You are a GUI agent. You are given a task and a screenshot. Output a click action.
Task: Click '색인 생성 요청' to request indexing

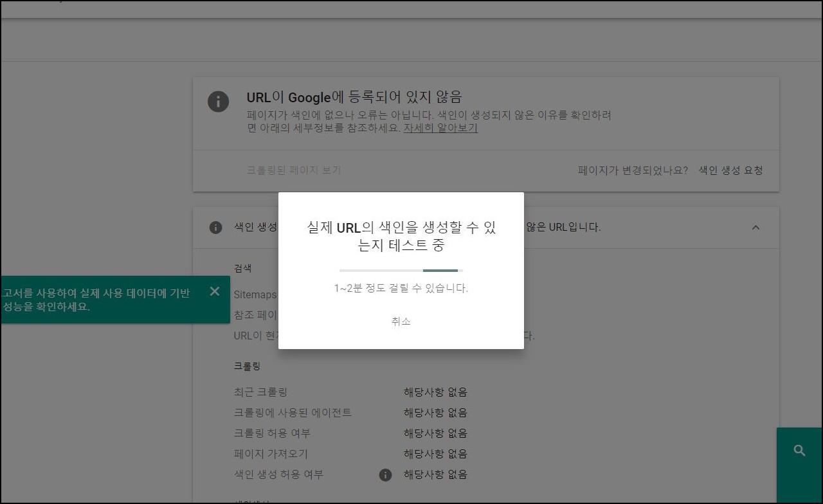(730, 170)
